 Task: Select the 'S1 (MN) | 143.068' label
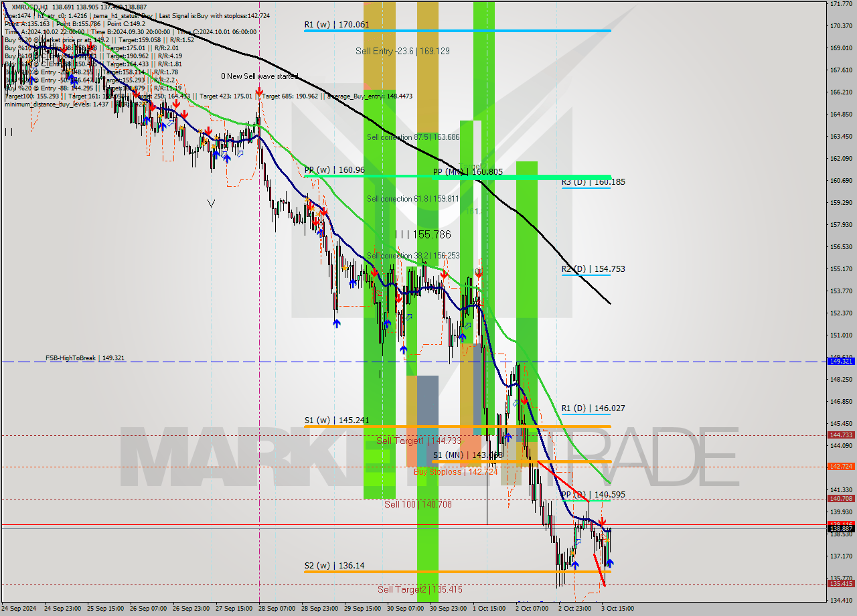[x=467, y=455]
